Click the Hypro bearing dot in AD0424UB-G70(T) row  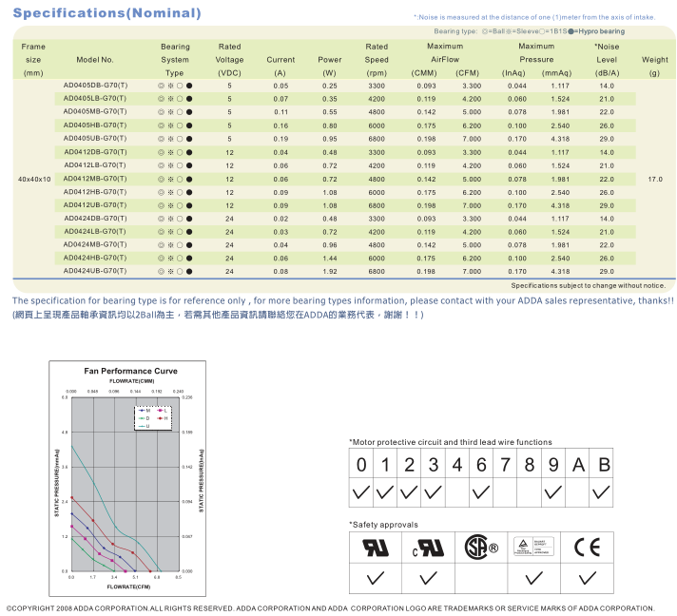[x=189, y=272]
